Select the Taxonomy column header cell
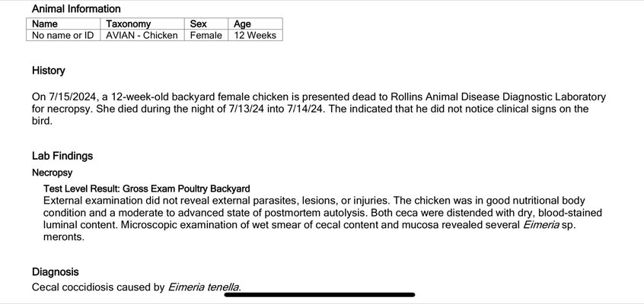 142,24
